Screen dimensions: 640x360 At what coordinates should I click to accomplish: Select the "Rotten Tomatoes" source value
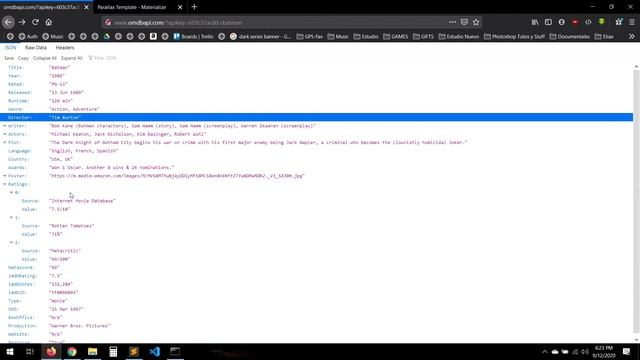[71, 226]
